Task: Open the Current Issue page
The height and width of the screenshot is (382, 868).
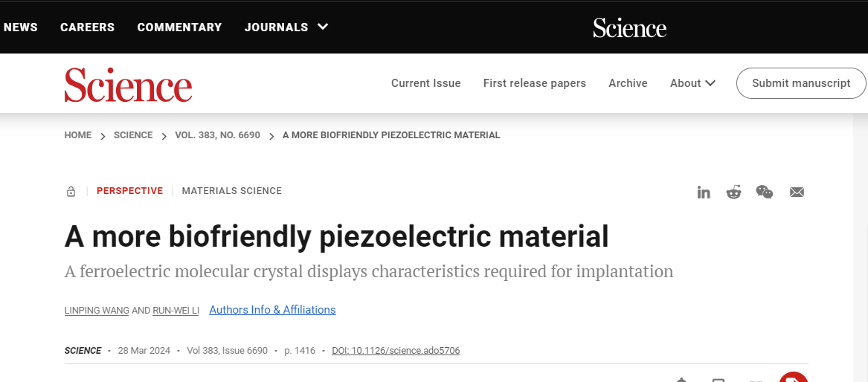Action: click(x=425, y=83)
